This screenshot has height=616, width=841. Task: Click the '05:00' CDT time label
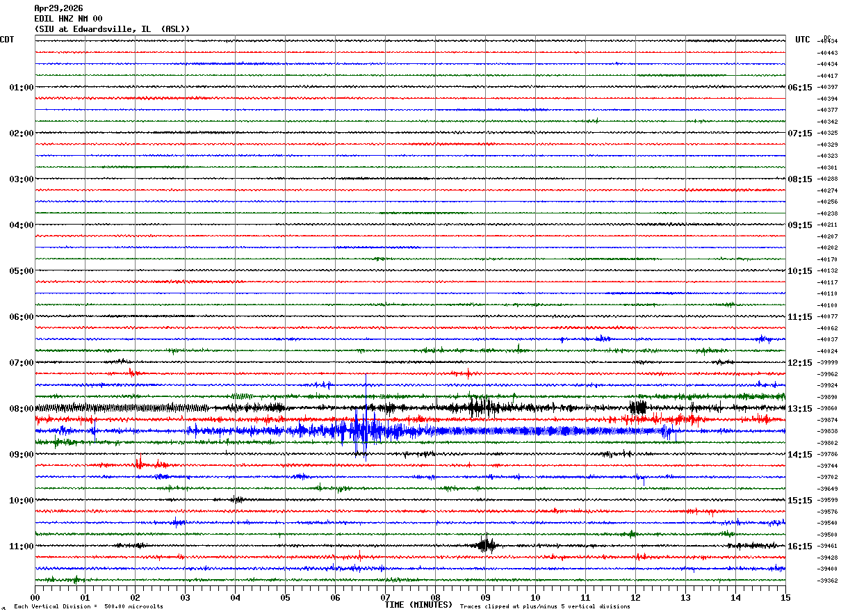click(x=22, y=271)
